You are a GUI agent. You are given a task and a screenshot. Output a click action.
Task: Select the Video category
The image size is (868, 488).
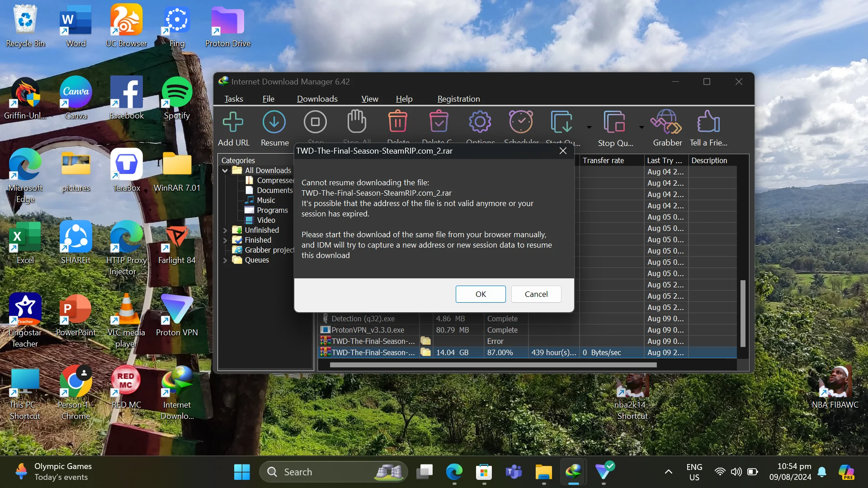(260, 220)
